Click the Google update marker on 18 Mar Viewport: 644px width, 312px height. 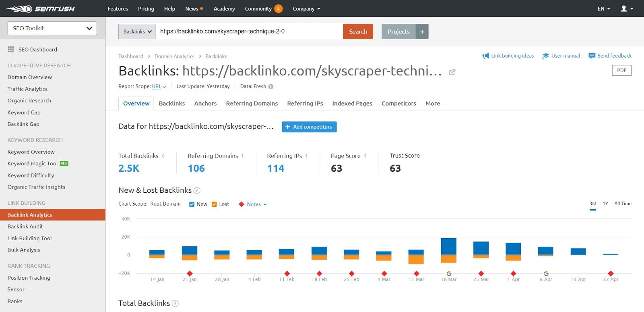point(449,274)
